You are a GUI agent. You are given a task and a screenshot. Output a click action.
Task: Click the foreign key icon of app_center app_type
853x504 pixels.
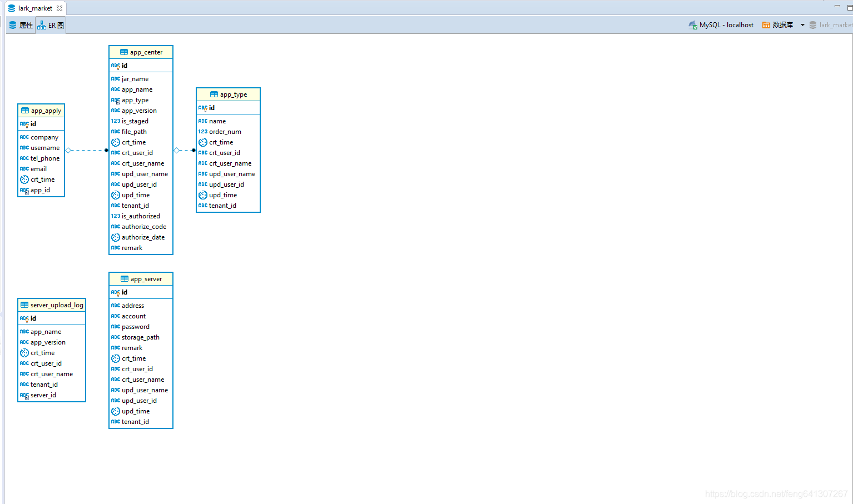pyautogui.click(x=116, y=101)
